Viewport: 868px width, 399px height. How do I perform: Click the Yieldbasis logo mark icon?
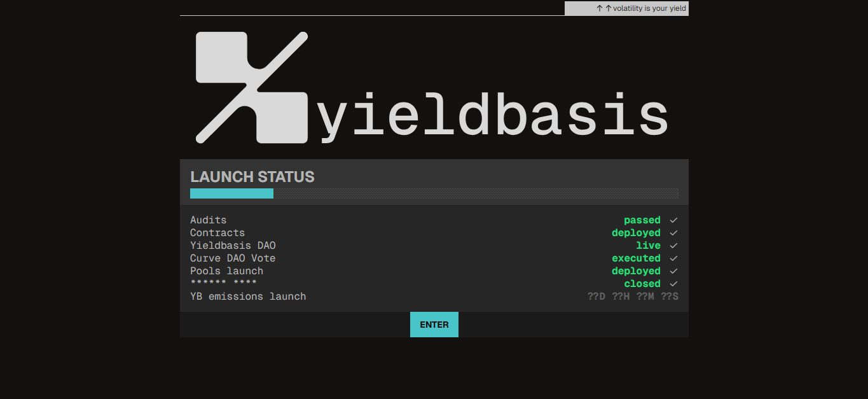(x=252, y=87)
